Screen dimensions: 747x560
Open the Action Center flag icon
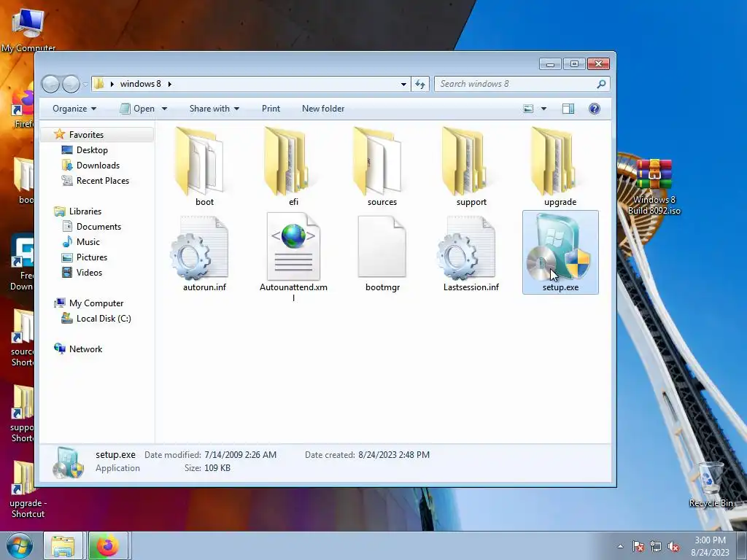click(x=638, y=546)
